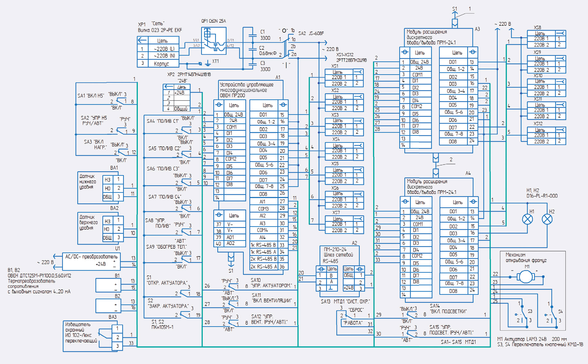Click the C1 3300 capacitor symbol
The width and height of the screenshot is (588, 364).
[x=252, y=35]
